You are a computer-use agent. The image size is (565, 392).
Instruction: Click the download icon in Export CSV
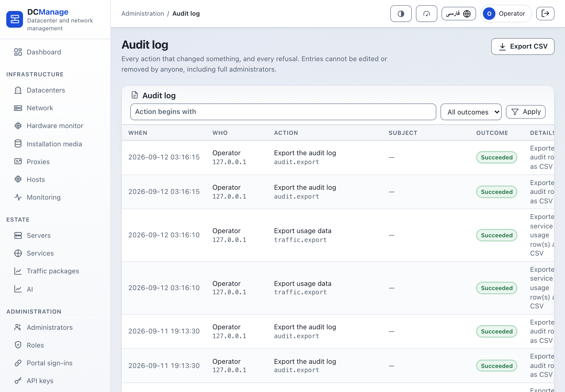502,47
